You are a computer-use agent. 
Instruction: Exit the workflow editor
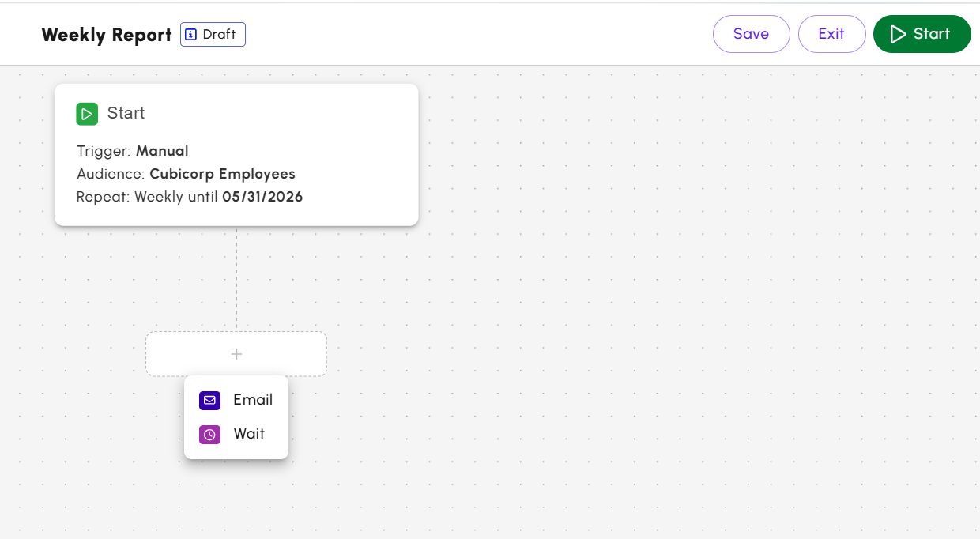(x=831, y=34)
